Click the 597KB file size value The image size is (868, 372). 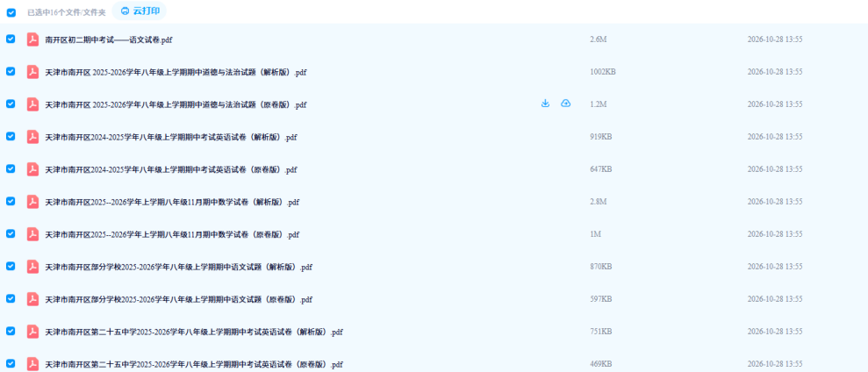pos(600,299)
